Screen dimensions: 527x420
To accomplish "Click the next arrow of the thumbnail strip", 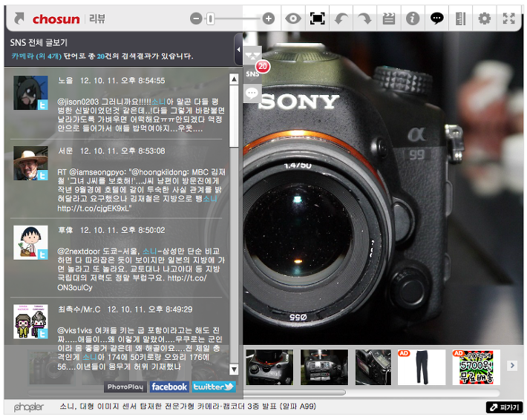I will [x=512, y=366].
